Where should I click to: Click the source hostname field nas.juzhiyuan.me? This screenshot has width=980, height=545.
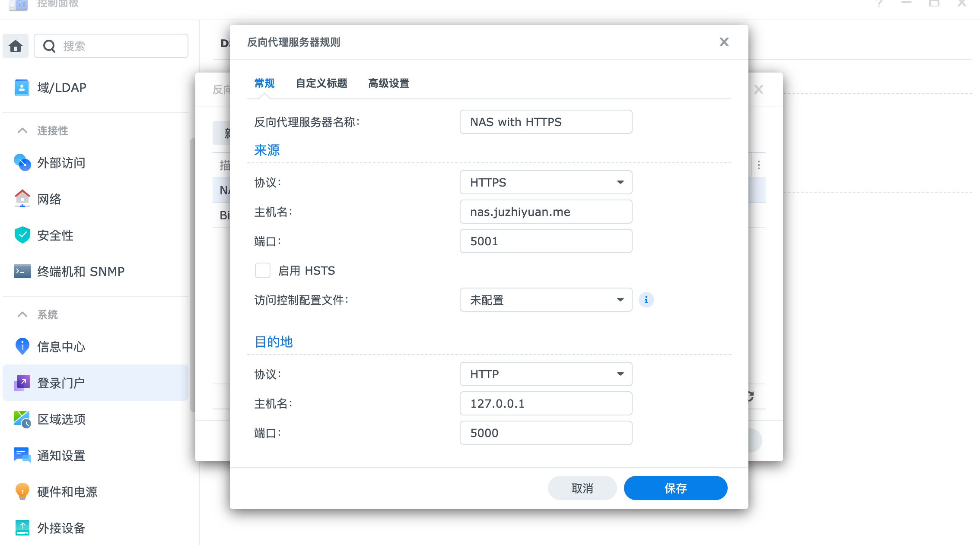click(x=546, y=212)
